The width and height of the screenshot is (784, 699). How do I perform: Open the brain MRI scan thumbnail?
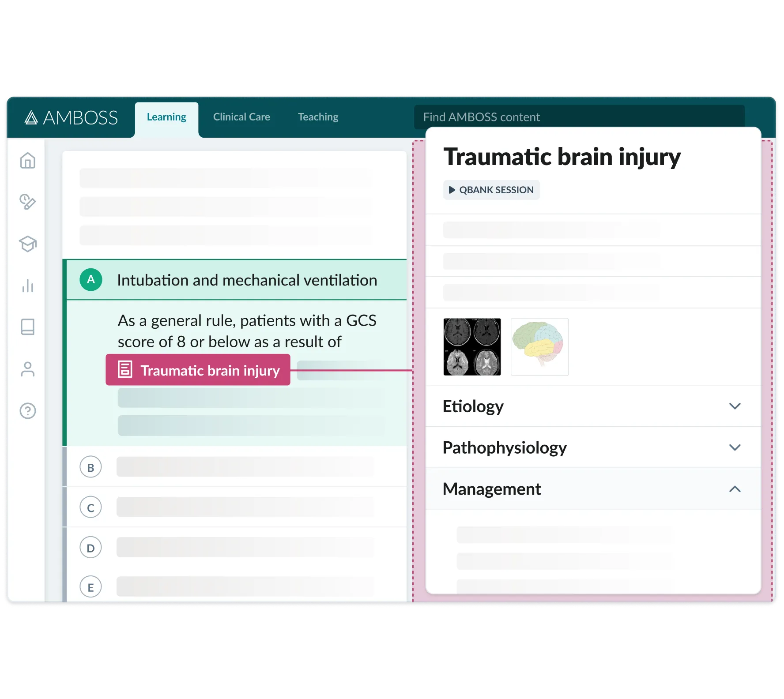pyautogui.click(x=472, y=347)
